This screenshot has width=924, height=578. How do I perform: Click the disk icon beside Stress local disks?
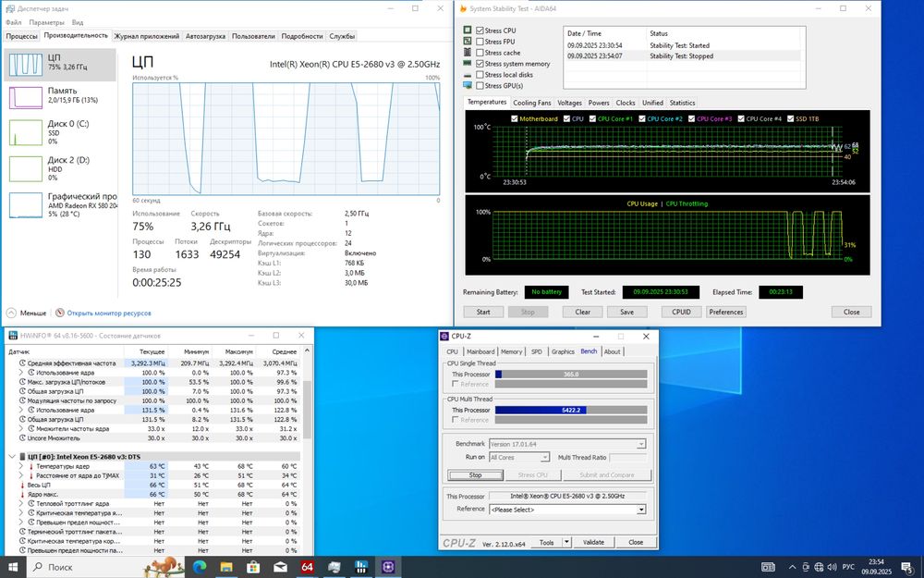(468, 75)
